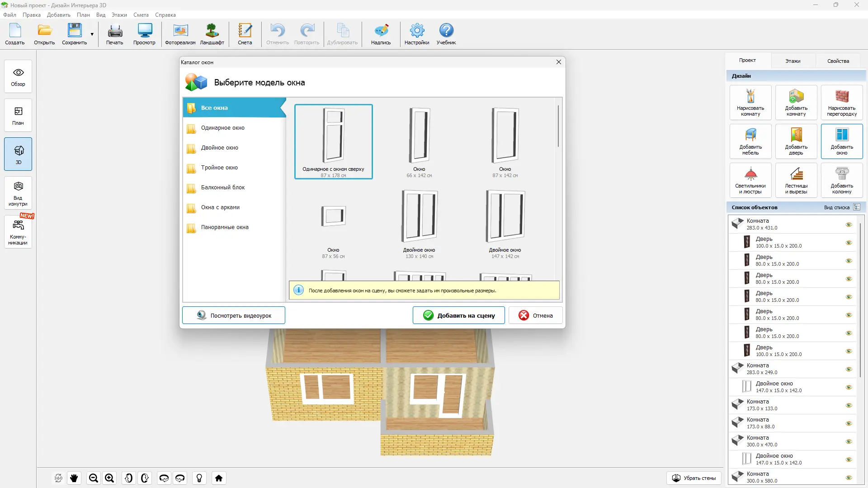
Task: Click the Photorealism toolbar icon
Action: pyautogui.click(x=180, y=34)
